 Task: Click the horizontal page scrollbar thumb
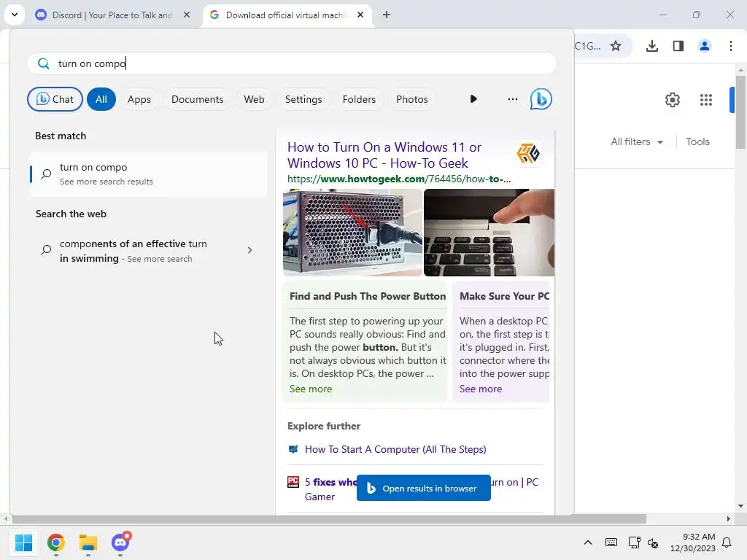pos(329,518)
